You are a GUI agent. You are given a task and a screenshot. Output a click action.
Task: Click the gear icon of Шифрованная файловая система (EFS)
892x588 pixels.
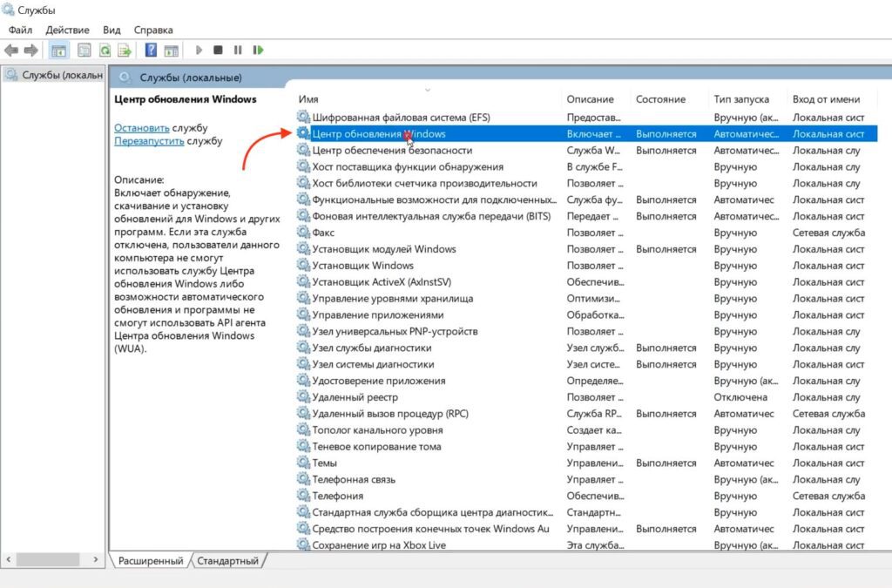tap(303, 117)
